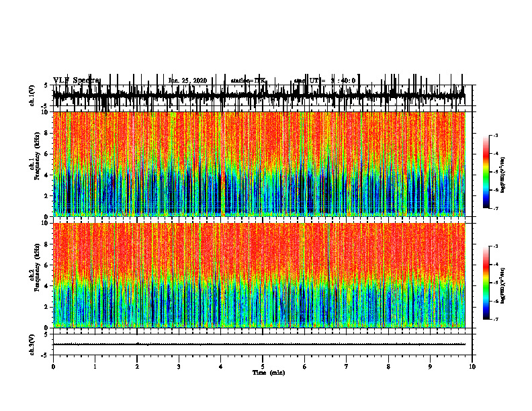Click inside the ch.1 spectrogram panel
532x411 pixels.
tap(262, 164)
